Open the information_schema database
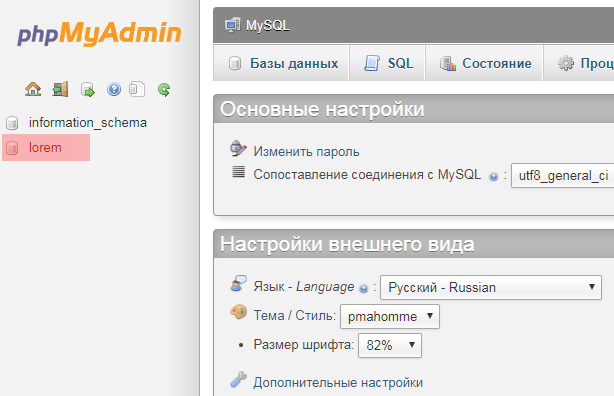The width and height of the screenshot is (614, 396). (88, 123)
